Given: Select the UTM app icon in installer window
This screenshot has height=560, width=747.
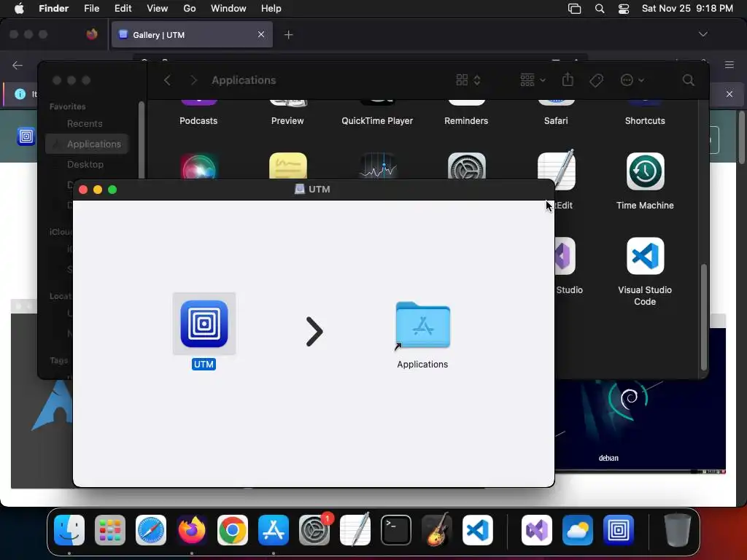Looking at the screenshot, I should [x=204, y=324].
